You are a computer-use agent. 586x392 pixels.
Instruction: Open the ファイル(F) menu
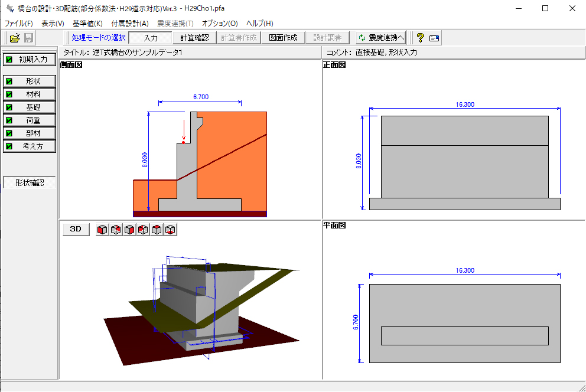click(x=19, y=23)
